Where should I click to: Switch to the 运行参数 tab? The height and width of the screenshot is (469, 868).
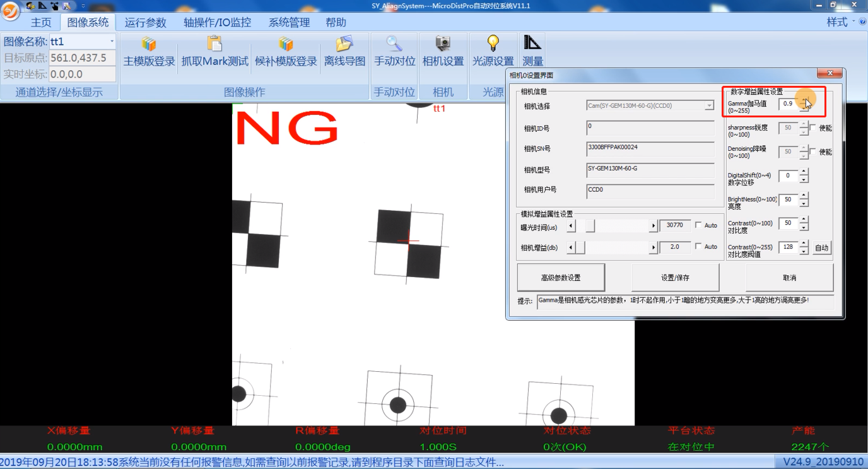click(x=145, y=23)
